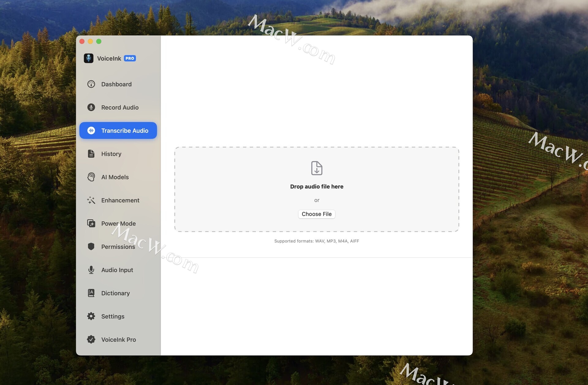Click the Permissions shield icon
The height and width of the screenshot is (385, 588).
click(91, 247)
